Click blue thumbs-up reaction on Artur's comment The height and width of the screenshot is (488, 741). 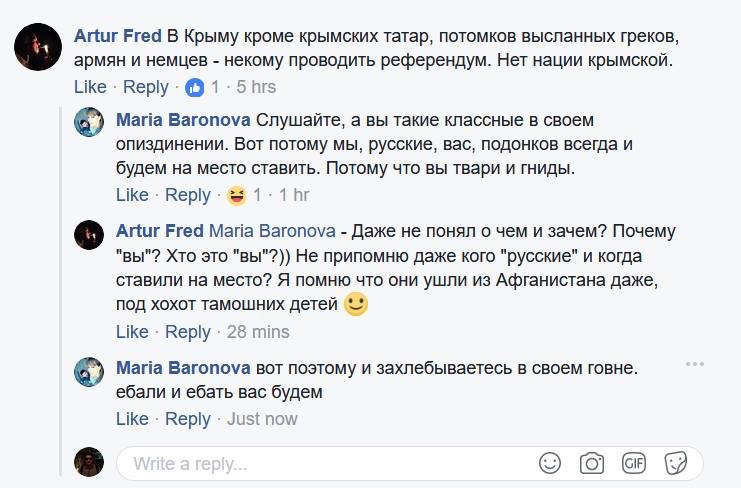[x=194, y=87]
